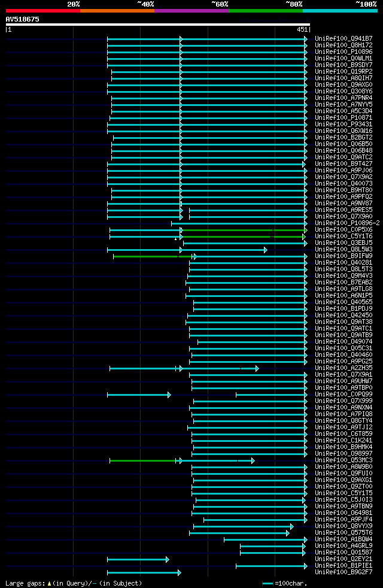Select the UniRef100_B7EAB2 label

click(x=344, y=283)
